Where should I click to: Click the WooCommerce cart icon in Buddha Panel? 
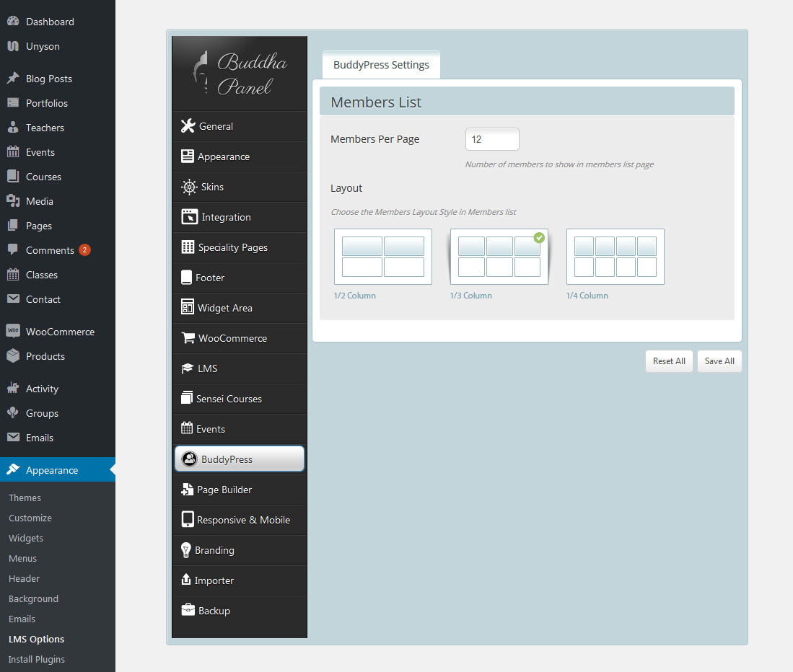188,338
